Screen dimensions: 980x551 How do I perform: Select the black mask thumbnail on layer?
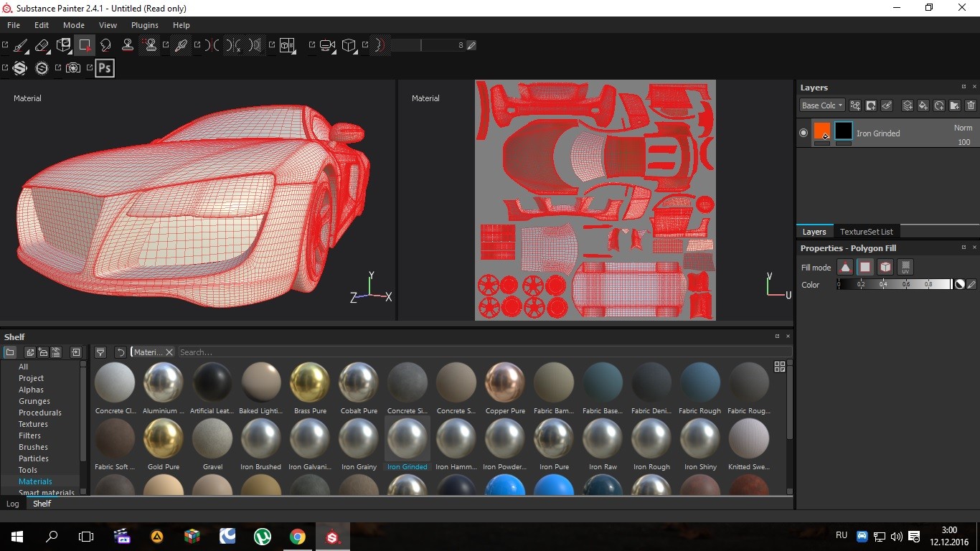click(x=844, y=131)
